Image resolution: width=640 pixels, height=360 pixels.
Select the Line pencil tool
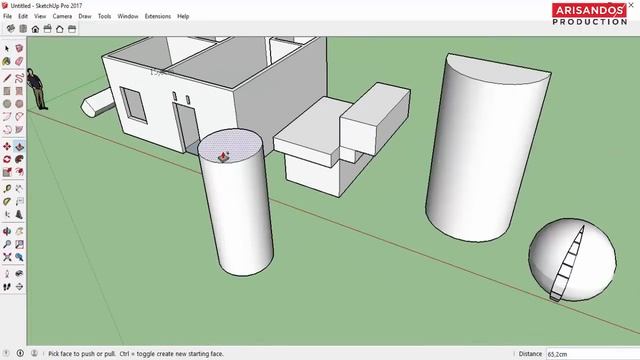7,78
